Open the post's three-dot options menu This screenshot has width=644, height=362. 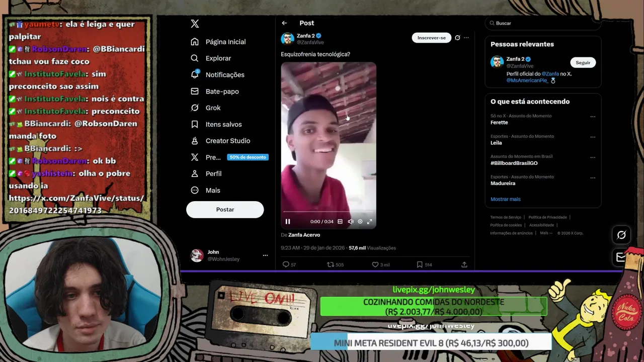coord(466,38)
